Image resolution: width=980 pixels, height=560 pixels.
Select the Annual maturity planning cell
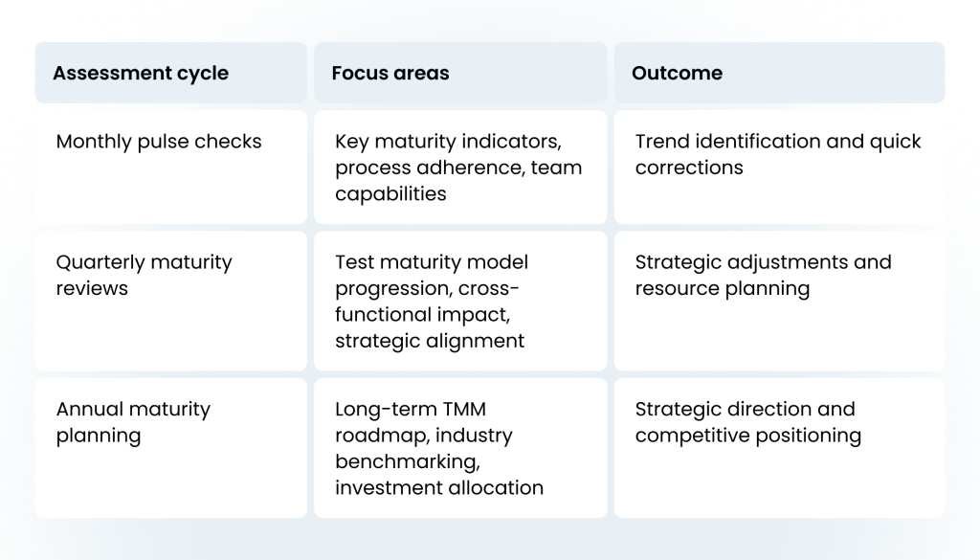[x=170, y=447]
